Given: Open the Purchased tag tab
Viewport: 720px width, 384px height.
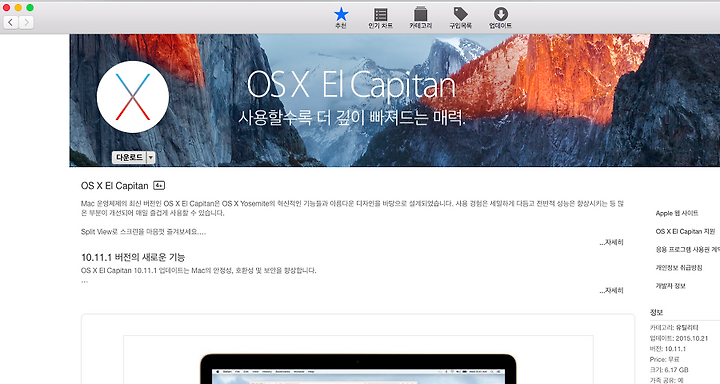Looking at the screenshot, I should pyautogui.click(x=460, y=18).
